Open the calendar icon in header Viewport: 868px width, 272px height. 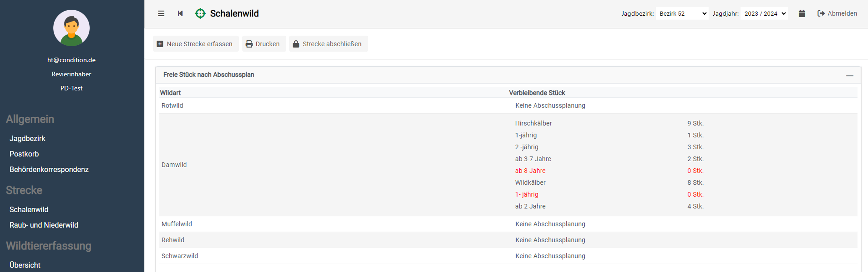coord(802,14)
